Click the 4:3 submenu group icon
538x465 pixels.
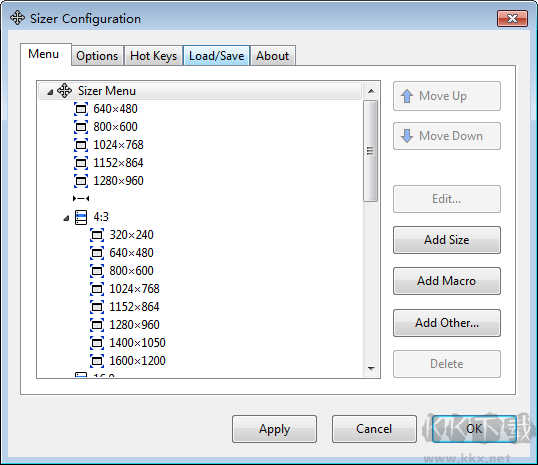81,217
